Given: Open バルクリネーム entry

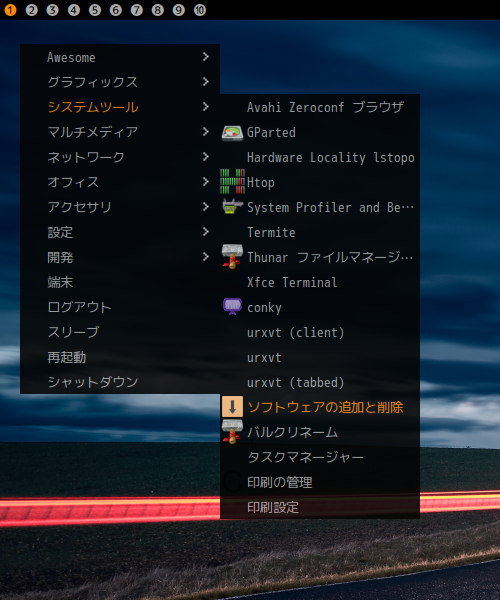Looking at the screenshot, I should 320,432.
